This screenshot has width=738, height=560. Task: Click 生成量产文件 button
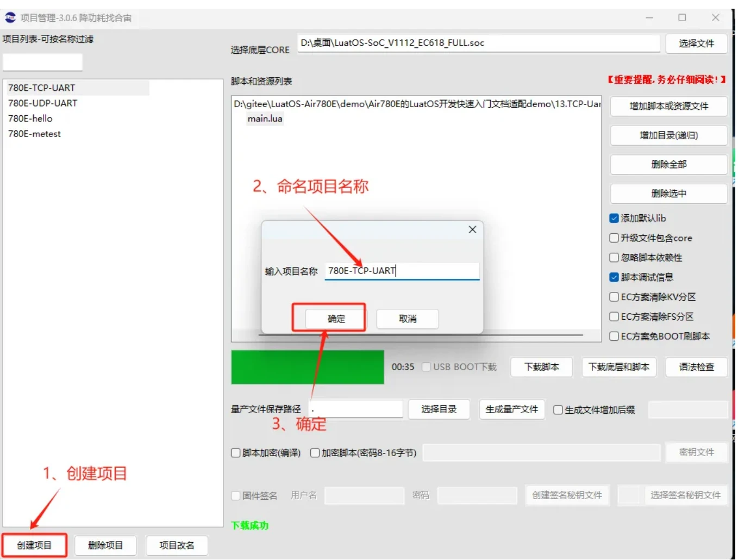pyautogui.click(x=511, y=409)
